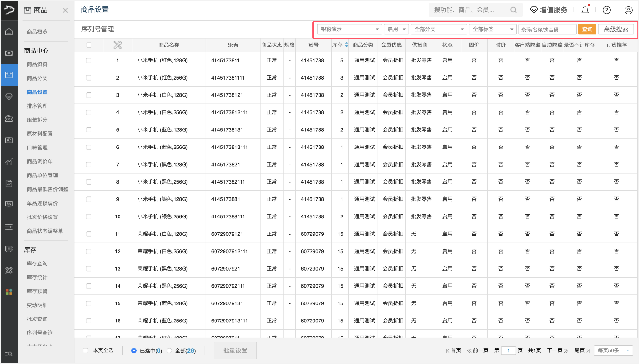The height and width of the screenshot is (364, 639).
Task: Select the 全部(26) radio button
Action: tap(169, 350)
